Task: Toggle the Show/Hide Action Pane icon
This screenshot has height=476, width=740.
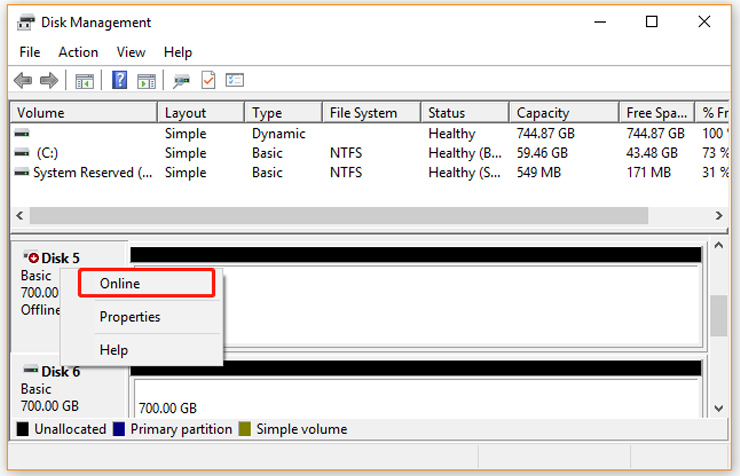Action: pyautogui.click(x=146, y=81)
